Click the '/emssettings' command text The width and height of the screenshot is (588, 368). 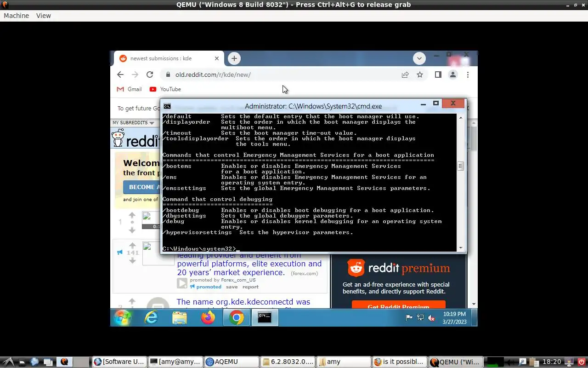click(184, 188)
